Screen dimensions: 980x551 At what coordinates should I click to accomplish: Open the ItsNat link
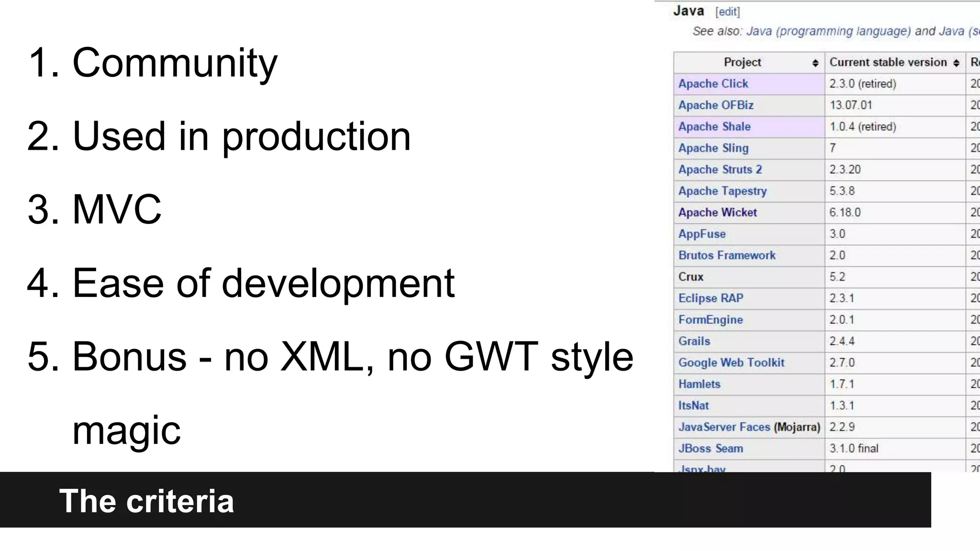[x=693, y=406]
